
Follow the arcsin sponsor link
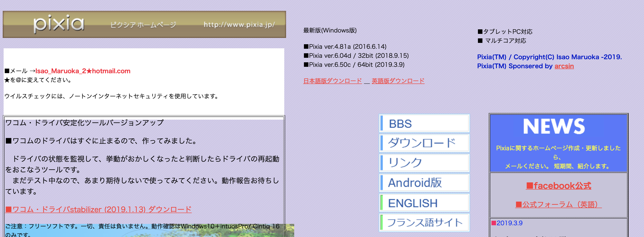click(564, 66)
